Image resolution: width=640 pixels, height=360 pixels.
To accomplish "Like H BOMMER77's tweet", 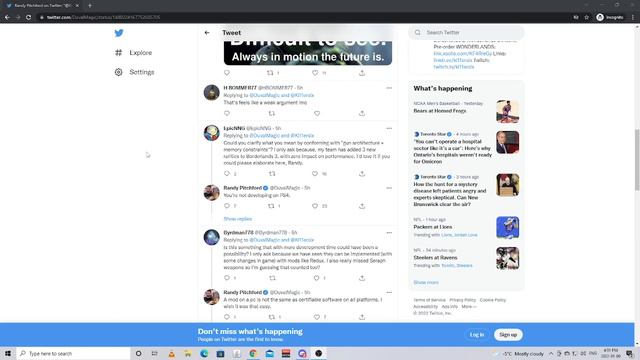I will tap(317, 113).
